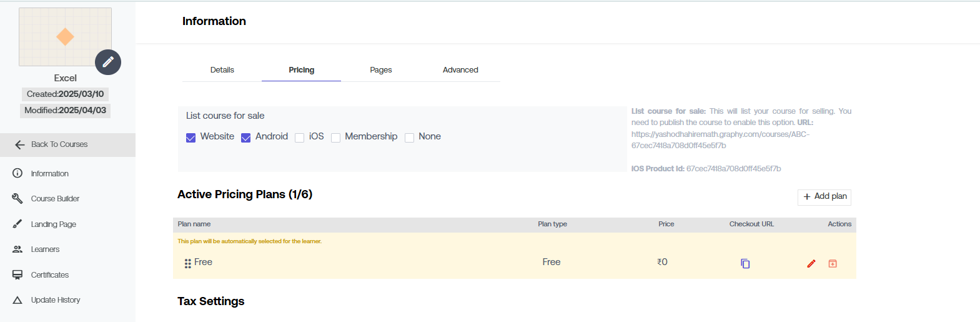Screen dimensions: 980x322
Task: Archive the Free pricing plan
Action: click(833, 263)
